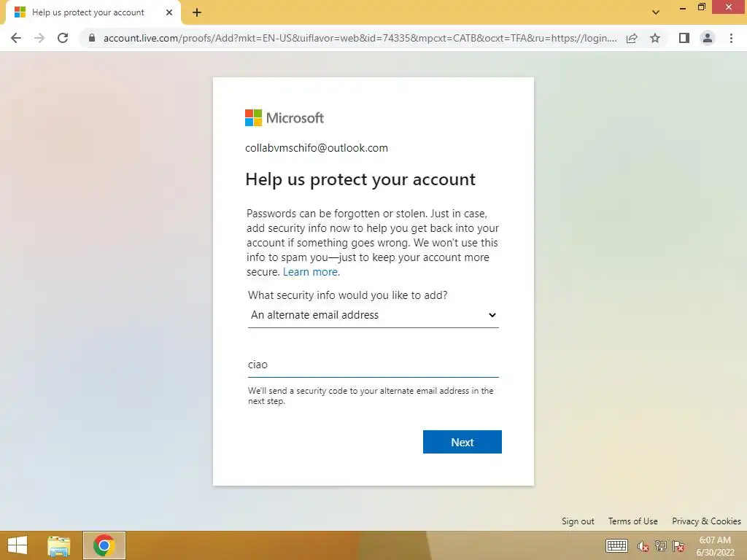Bookmark this page with star icon

[655, 38]
